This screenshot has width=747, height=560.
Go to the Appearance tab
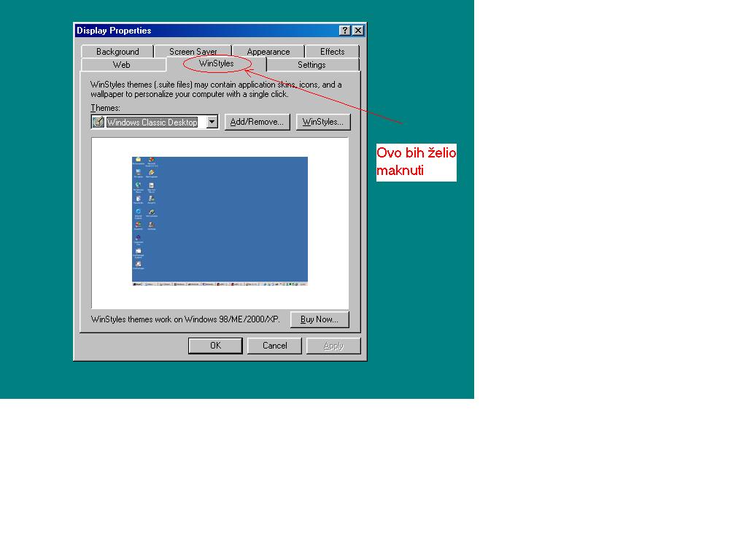click(x=268, y=52)
